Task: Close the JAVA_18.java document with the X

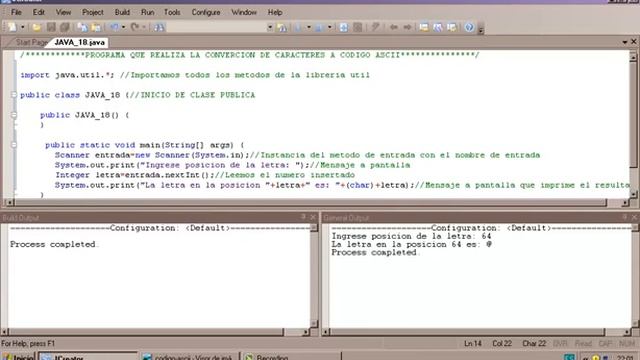Action: pos(634,42)
